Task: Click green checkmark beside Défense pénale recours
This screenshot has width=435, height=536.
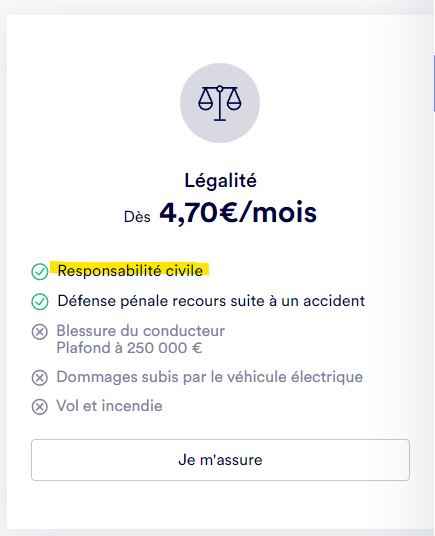Action: pyautogui.click(x=40, y=302)
